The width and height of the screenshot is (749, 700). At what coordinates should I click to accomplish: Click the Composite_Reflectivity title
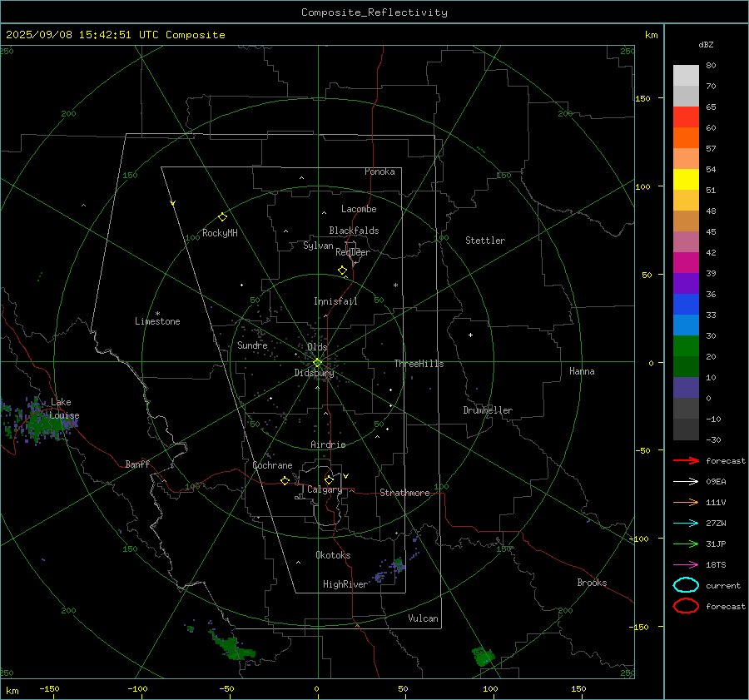(x=374, y=12)
